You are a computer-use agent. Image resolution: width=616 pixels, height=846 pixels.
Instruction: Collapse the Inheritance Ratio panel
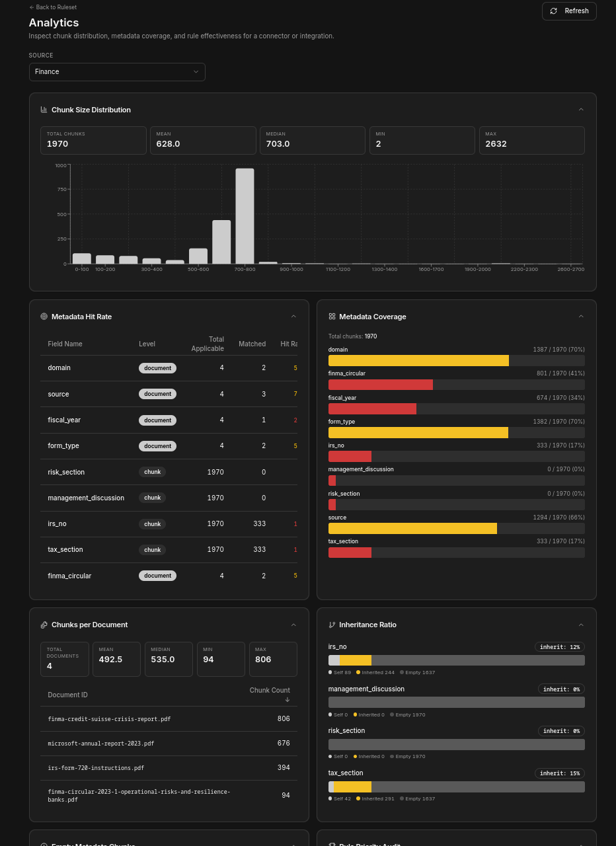581,625
